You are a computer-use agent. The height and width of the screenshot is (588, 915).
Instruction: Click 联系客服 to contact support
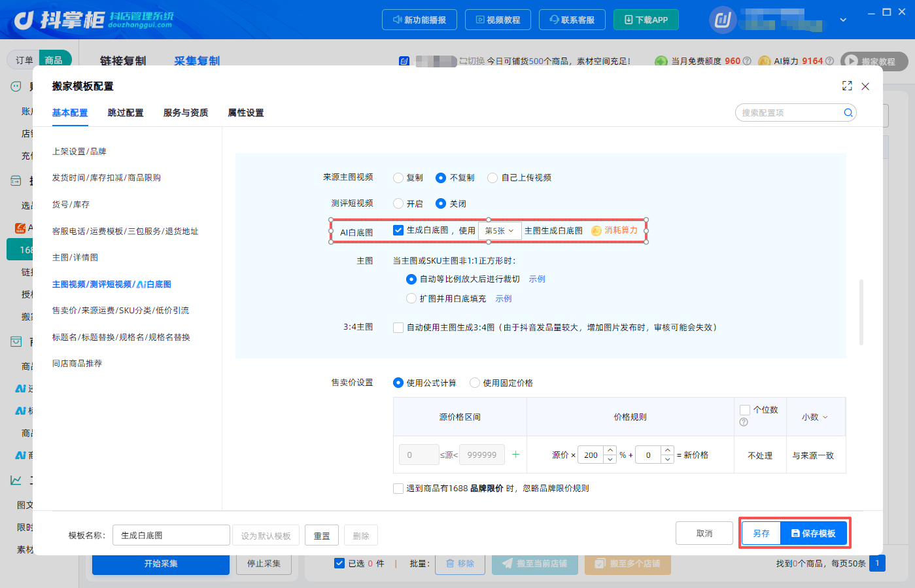(572, 20)
